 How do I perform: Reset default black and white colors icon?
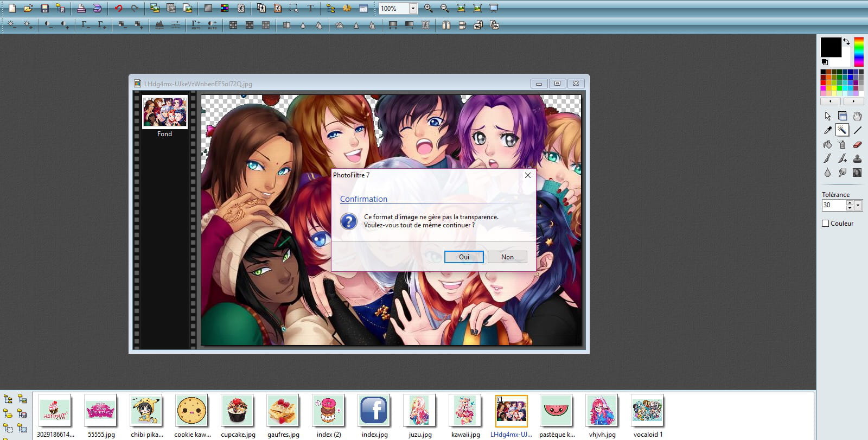pyautogui.click(x=825, y=62)
